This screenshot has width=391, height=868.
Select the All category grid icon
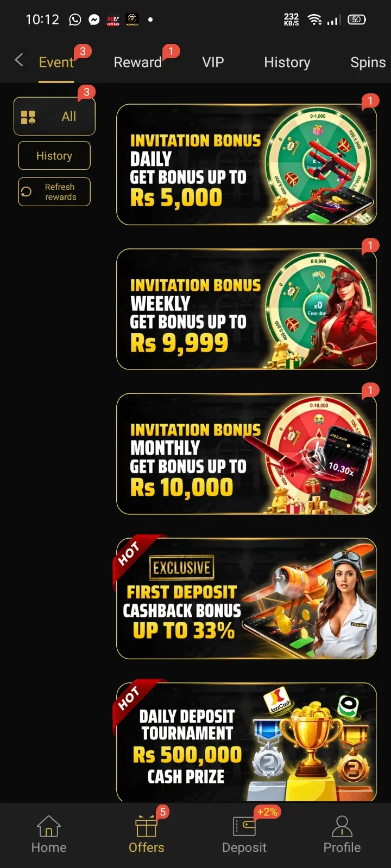pos(28,117)
